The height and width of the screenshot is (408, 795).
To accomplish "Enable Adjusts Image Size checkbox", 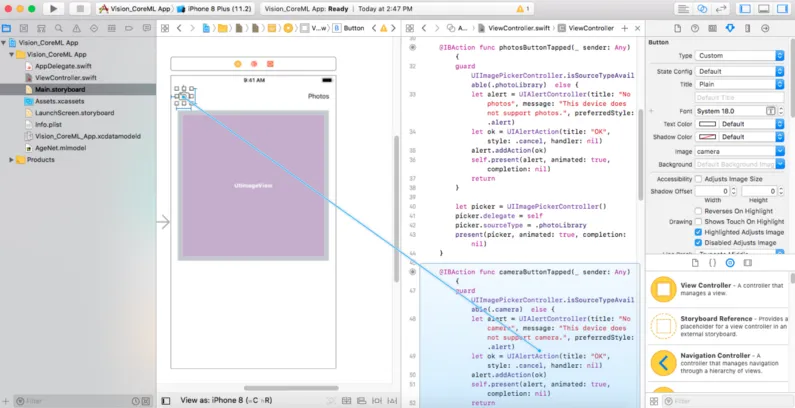I will (698, 179).
